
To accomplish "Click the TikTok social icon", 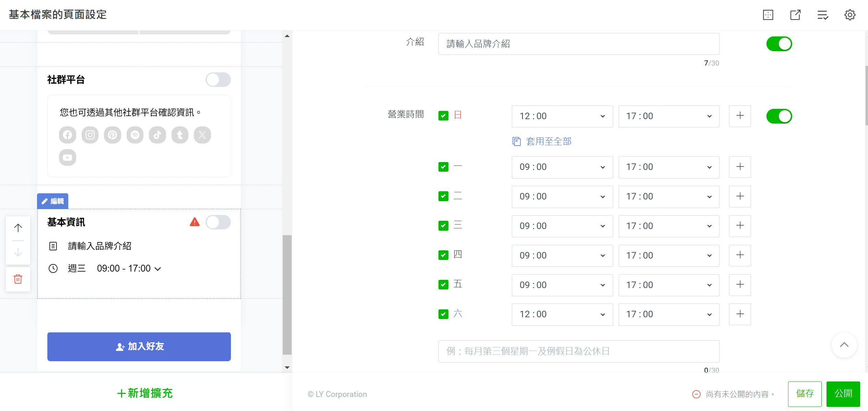I will (x=157, y=135).
